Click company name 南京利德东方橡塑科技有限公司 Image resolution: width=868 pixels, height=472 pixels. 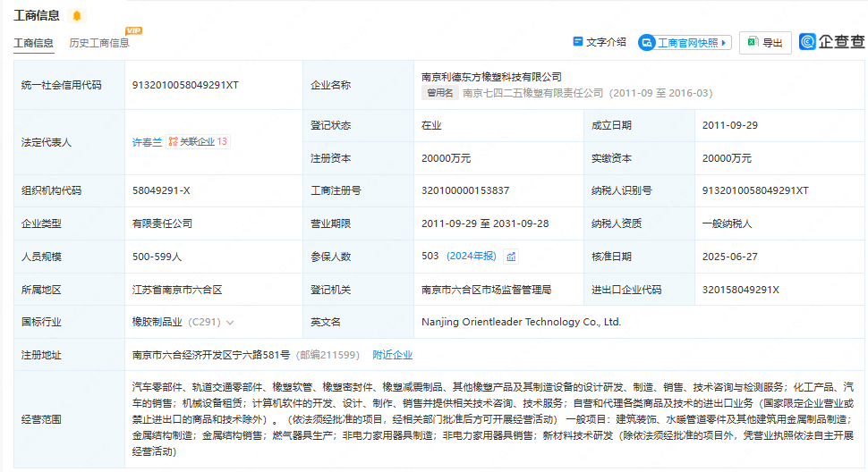tap(491, 77)
